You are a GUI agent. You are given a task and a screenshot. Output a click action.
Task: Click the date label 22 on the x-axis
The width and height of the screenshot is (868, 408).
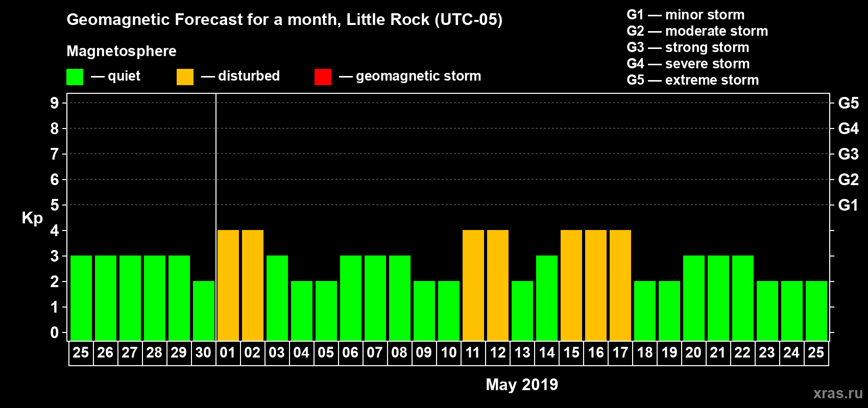(x=742, y=353)
